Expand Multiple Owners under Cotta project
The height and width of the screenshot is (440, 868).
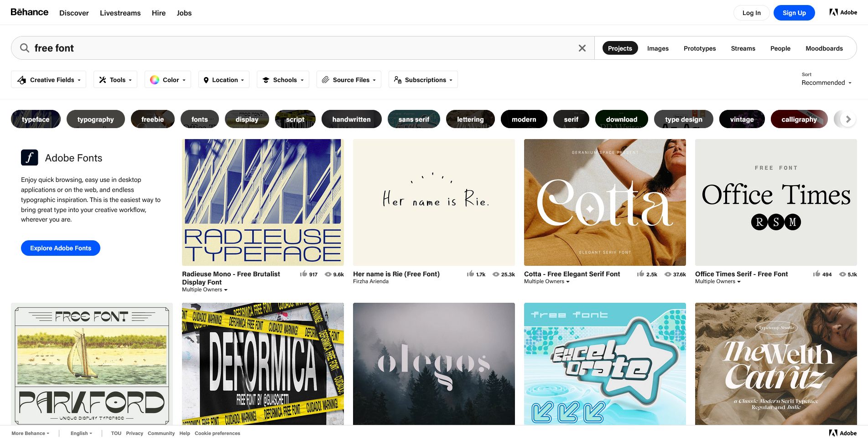coord(546,281)
